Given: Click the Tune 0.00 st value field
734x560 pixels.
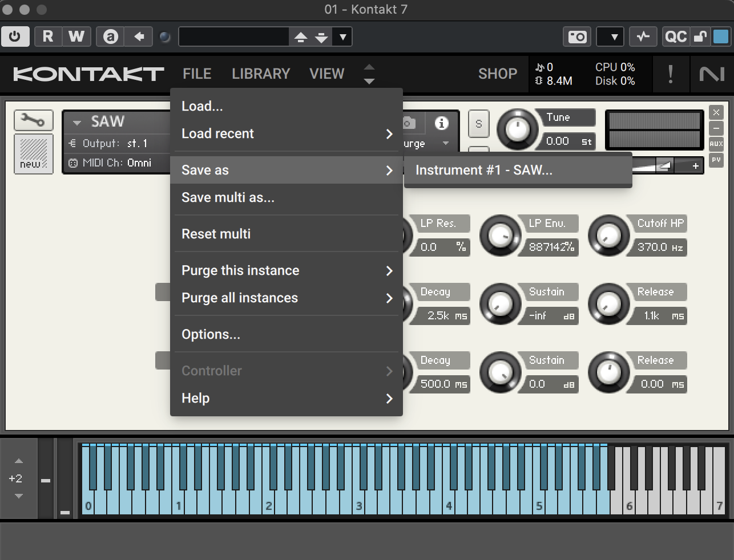Looking at the screenshot, I should tap(568, 141).
